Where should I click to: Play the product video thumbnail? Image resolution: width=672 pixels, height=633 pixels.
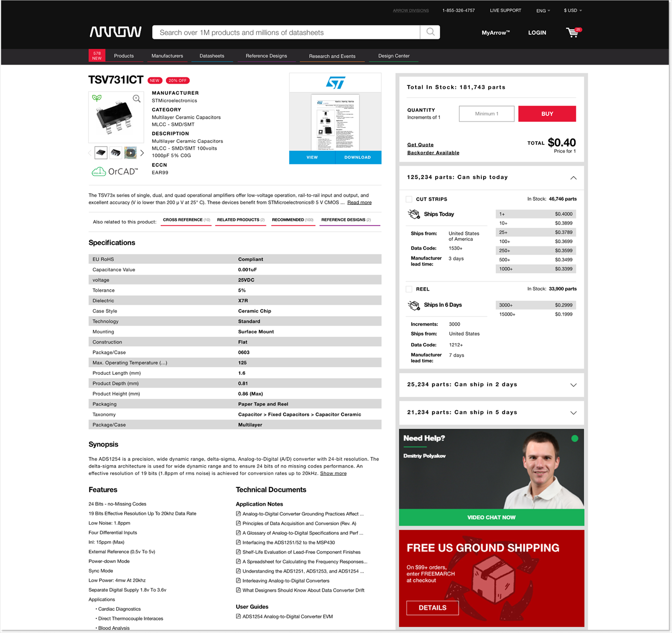pos(130,153)
